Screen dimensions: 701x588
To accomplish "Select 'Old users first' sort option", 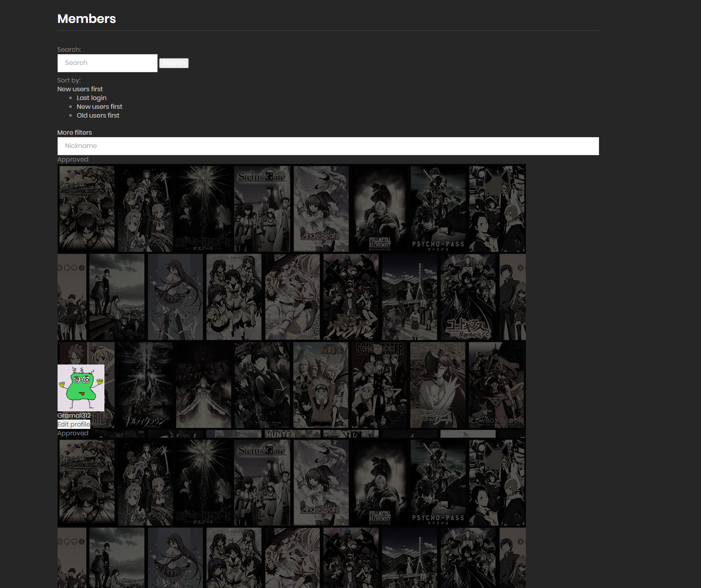I will coord(98,116).
